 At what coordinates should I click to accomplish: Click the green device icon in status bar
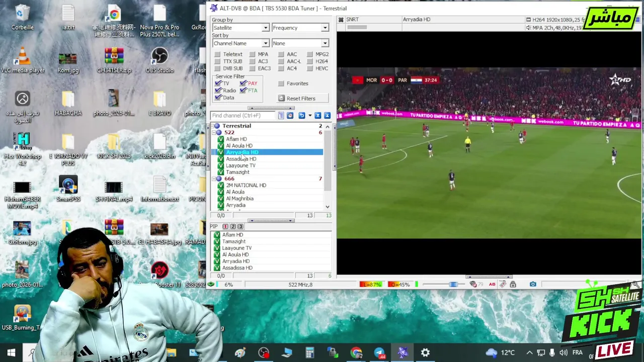pos(211,285)
